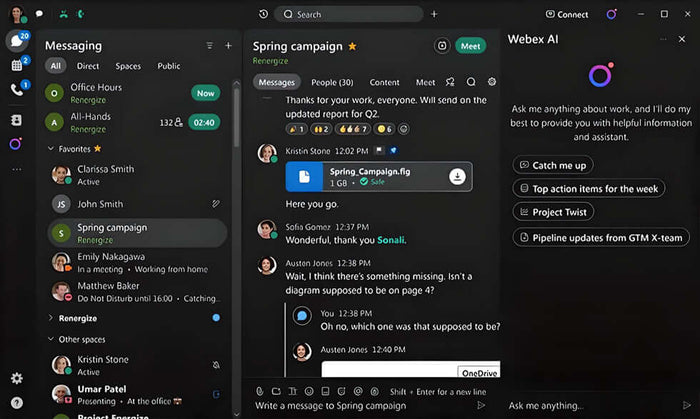Expand the Renergize section
Image resolution: width=700 pixels, height=419 pixels.
(x=51, y=317)
